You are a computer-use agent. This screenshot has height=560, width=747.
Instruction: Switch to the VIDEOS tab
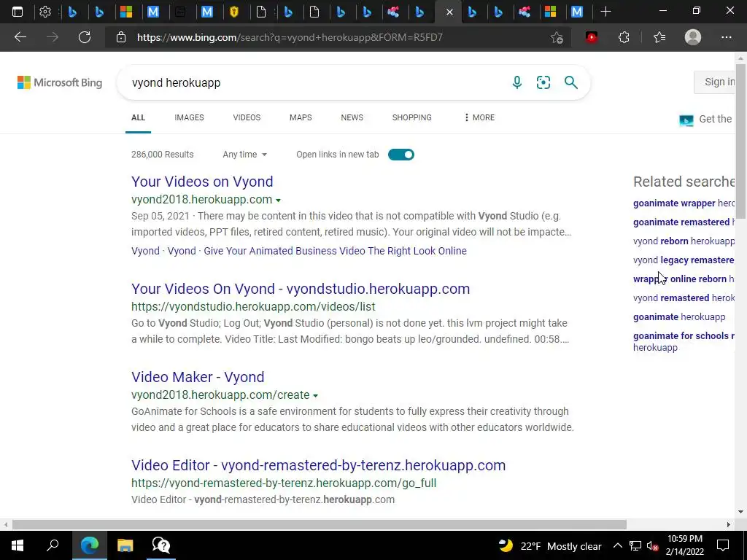[x=247, y=117]
